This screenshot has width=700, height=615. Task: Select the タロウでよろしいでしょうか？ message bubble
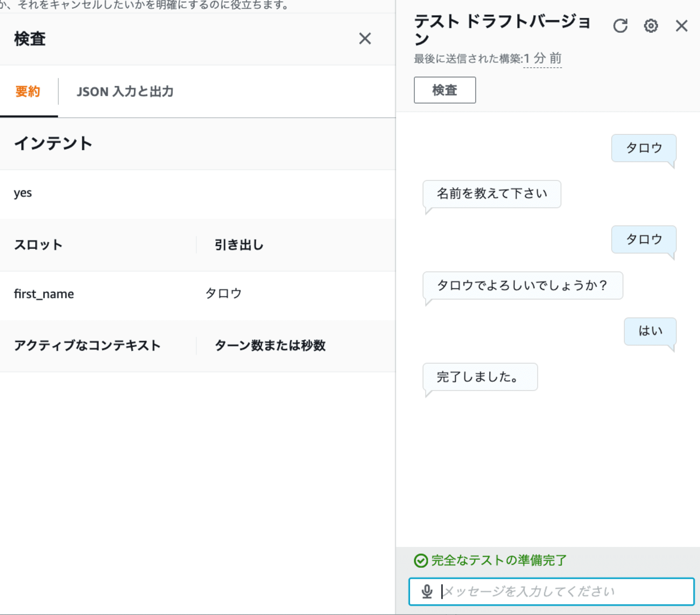(x=523, y=285)
